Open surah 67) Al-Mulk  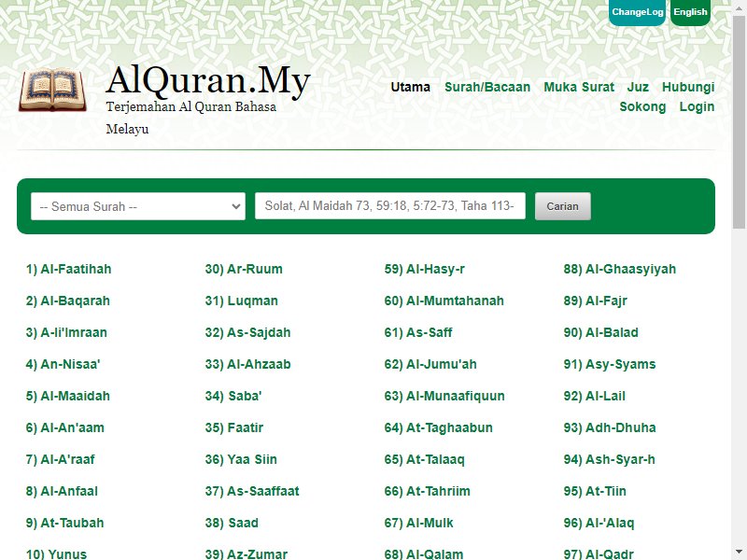point(418,523)
